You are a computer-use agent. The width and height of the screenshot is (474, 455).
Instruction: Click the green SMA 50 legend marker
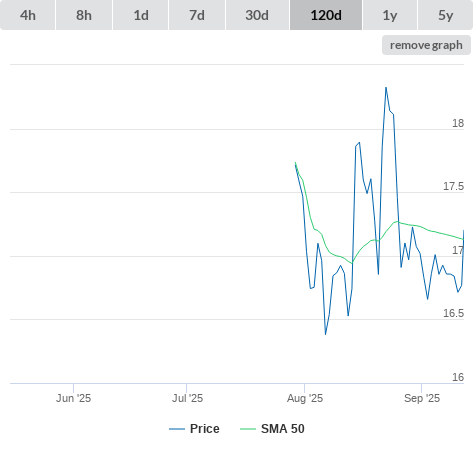click(248, 429)
